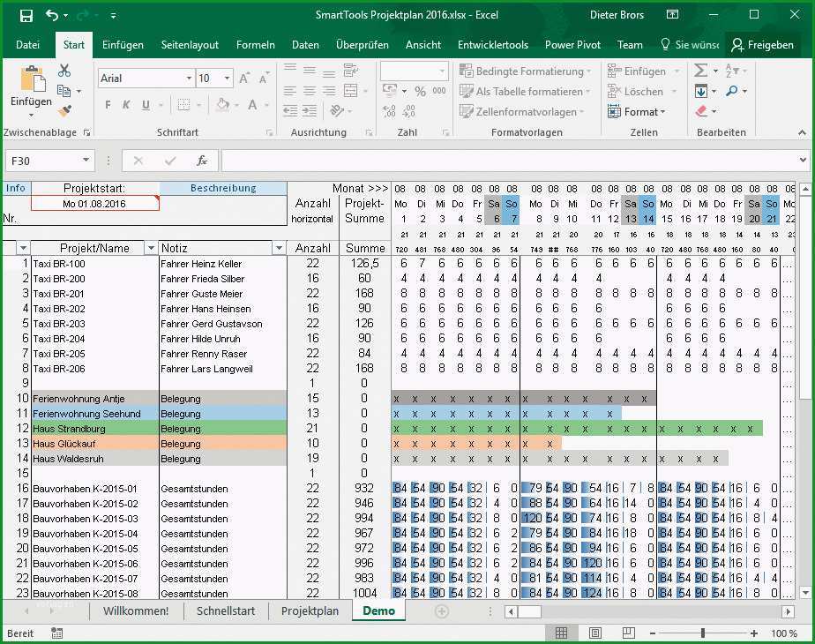Switch to Page Layout view
Image resolution: width=815 pixels, height=644 pixels.
(x=595, y=633)
